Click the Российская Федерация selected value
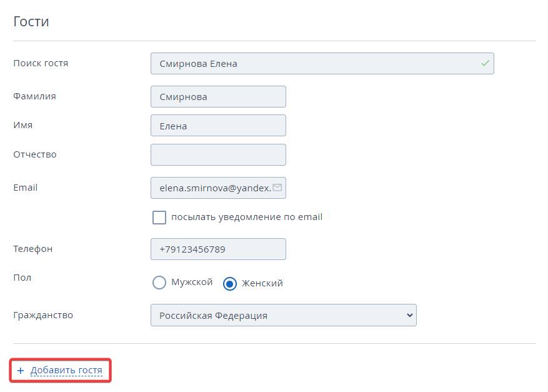This screenshot has width=548, height=392. point(213,316)
